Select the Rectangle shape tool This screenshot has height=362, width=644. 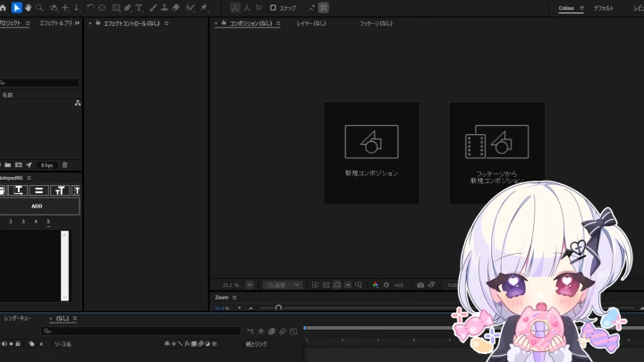[x=116, y=8]
